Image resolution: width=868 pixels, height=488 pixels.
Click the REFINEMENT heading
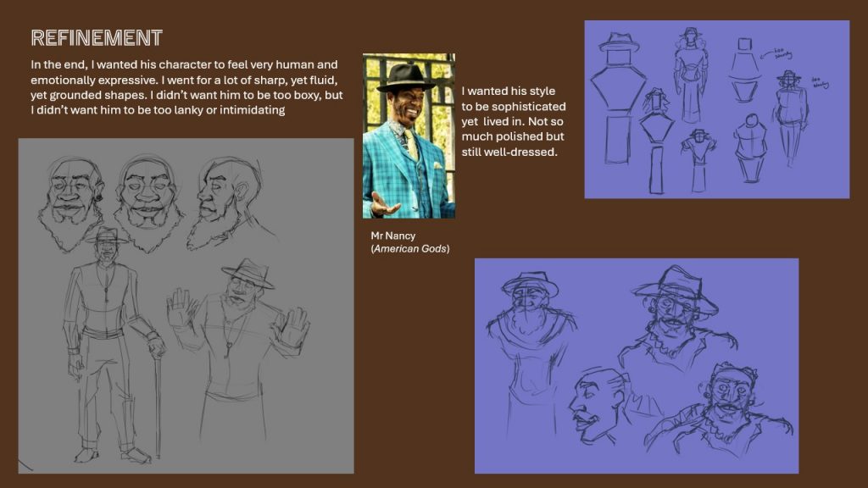[x=97, y=38]
